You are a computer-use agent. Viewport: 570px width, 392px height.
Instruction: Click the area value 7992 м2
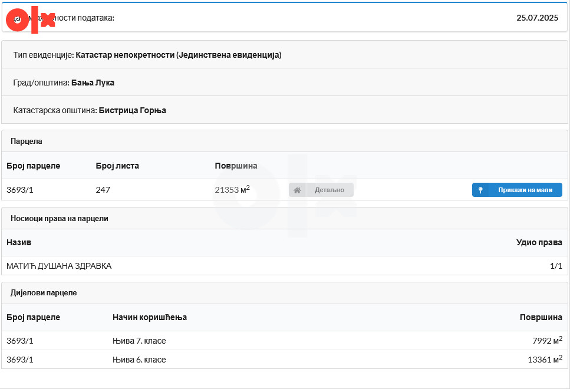[547, 340]
